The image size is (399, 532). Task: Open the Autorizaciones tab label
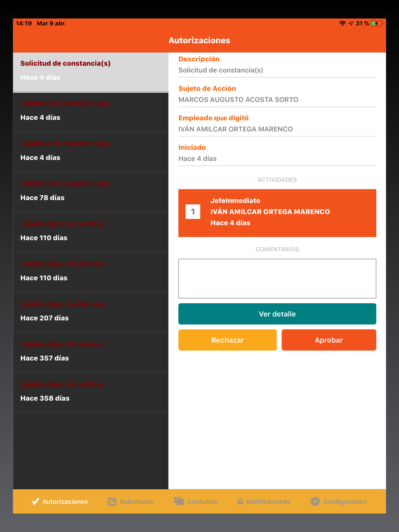click(x=65, y=501)
